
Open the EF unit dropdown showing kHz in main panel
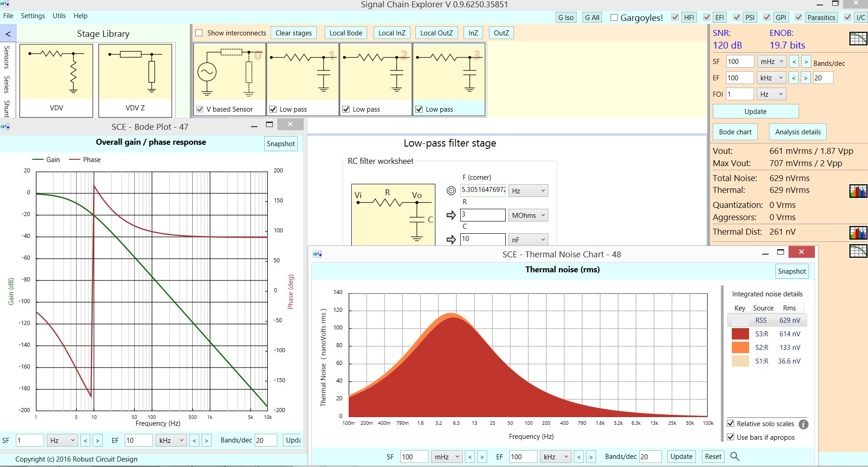tap(771, 78)
